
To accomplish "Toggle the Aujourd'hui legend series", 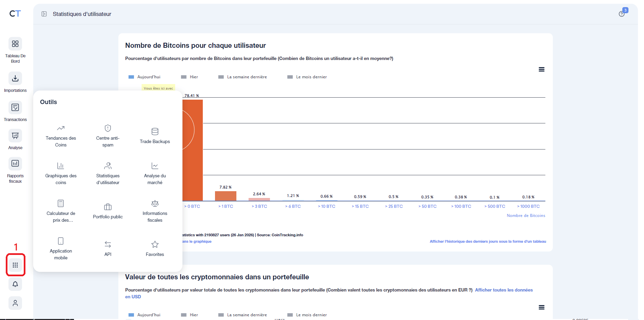I will (x=144, y=77).
